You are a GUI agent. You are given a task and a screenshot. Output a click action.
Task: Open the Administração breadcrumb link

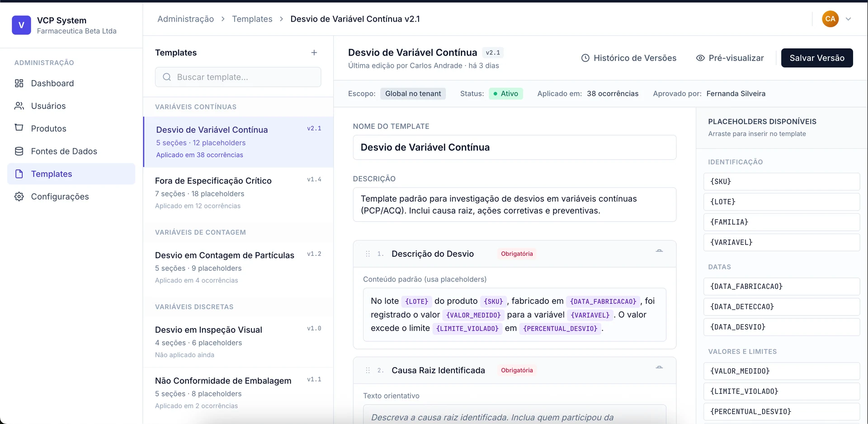[185, 19]
